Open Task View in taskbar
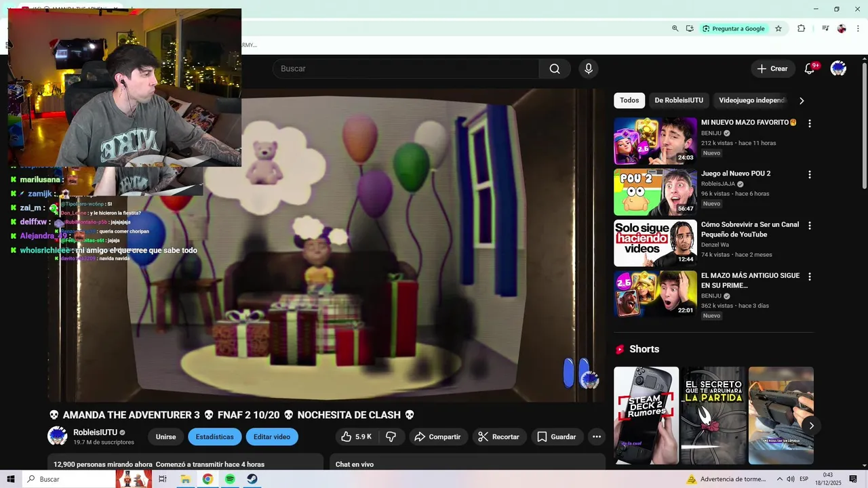This screenshot has width=868, height=488. pos(162,479)
